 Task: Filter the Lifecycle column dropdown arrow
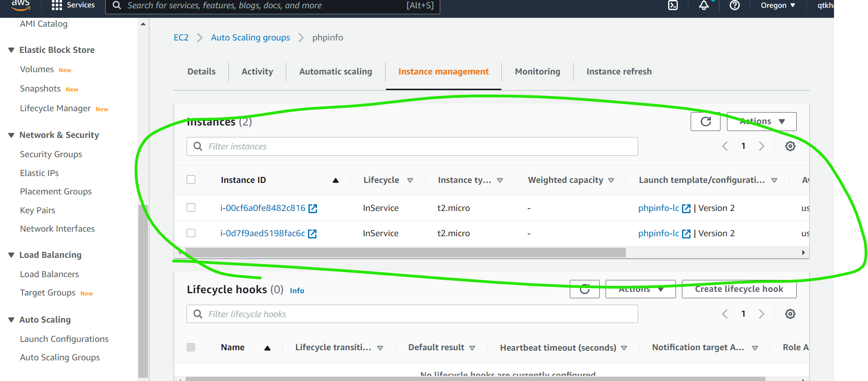coord(410,180)
